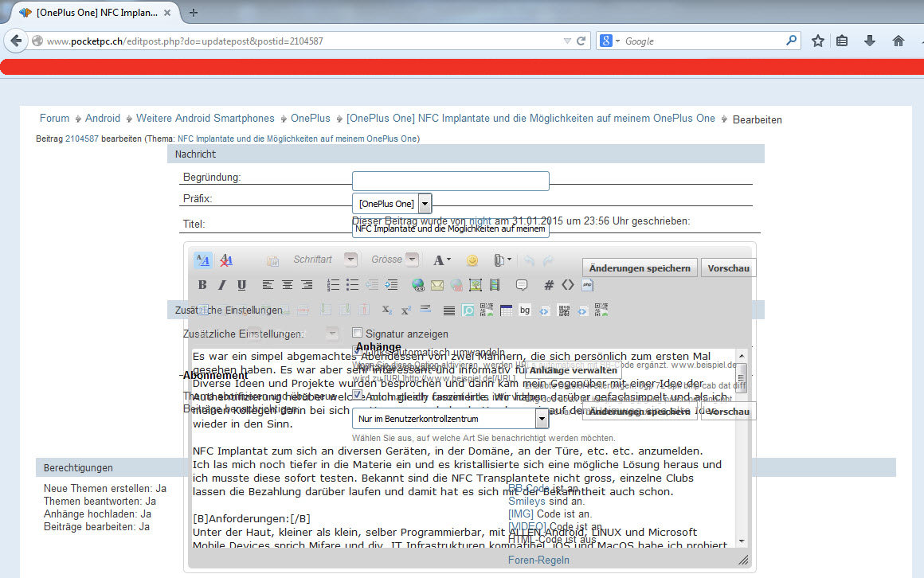
Task: Decrease text indent
Action: tap(372, 285)
